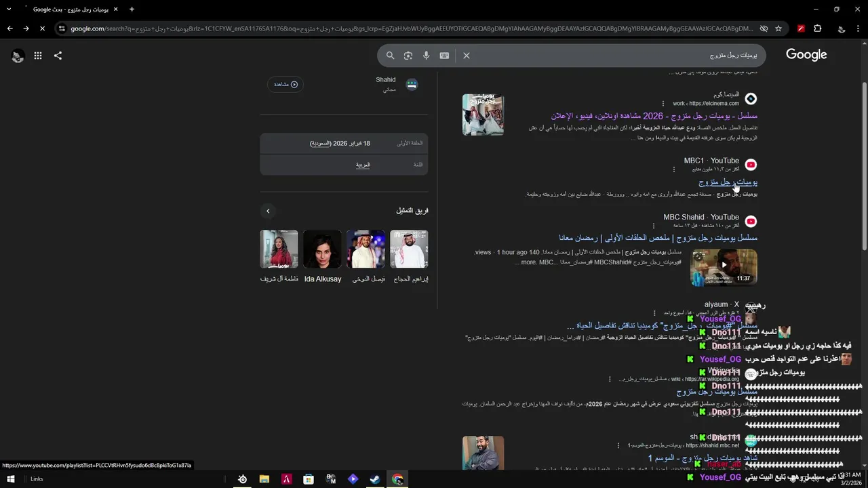Screen dimensions: 868x488
Task: Open more options for Wikipedia result
Action: (610, 380)
